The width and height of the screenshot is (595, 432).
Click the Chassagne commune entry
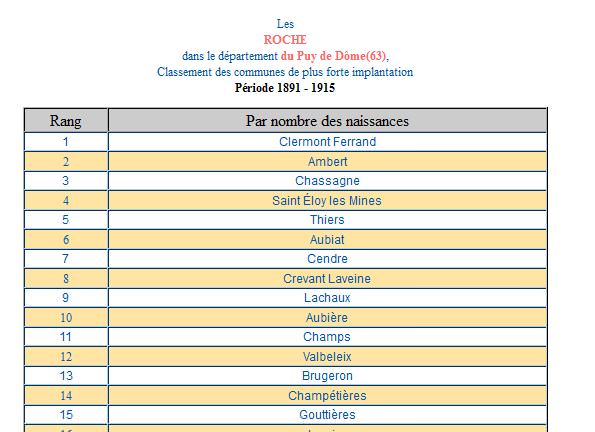[x=327, y=181]
